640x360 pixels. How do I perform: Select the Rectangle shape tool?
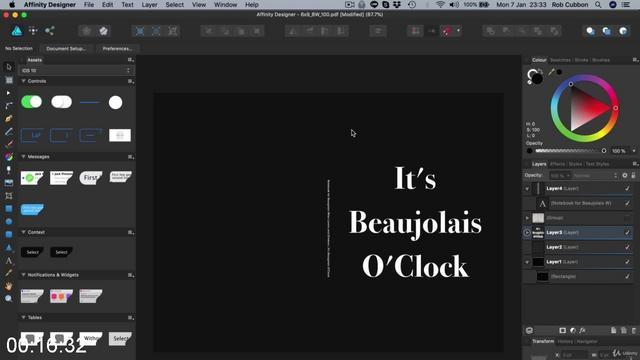coord(9,209)
